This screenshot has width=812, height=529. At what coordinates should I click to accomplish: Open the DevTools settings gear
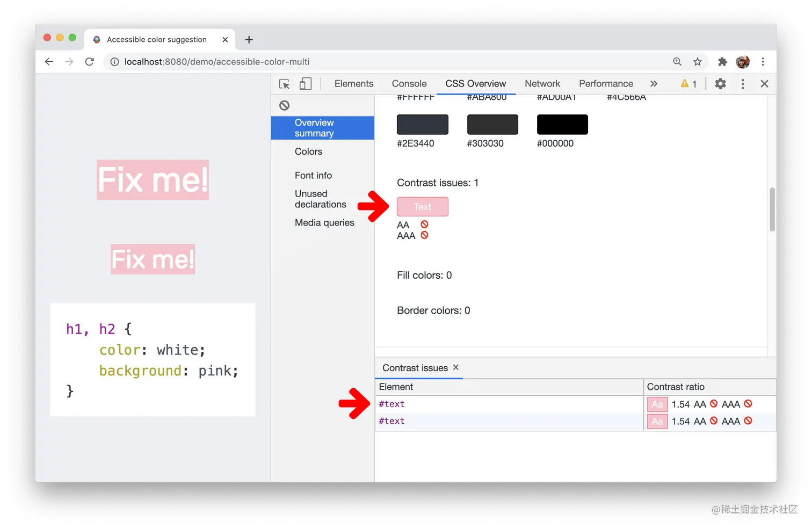tap(720, 84)
